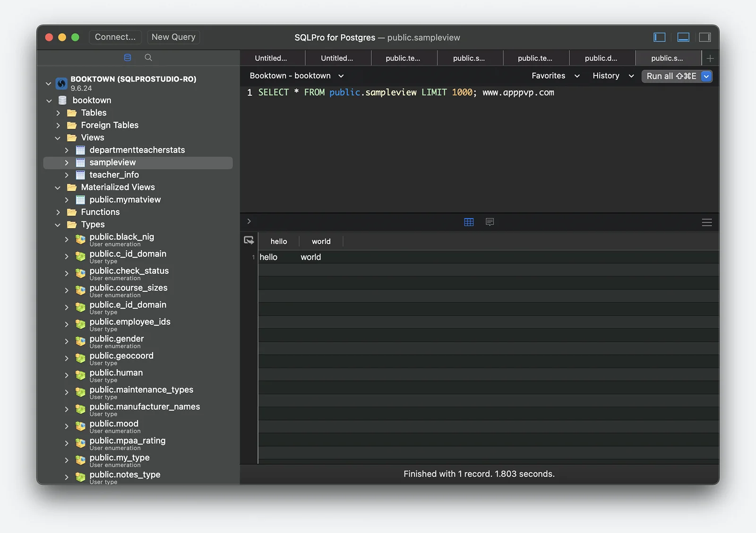Click the Tables folder icon
The height and width of the screenshot is (533, 756).
[72, 113]
